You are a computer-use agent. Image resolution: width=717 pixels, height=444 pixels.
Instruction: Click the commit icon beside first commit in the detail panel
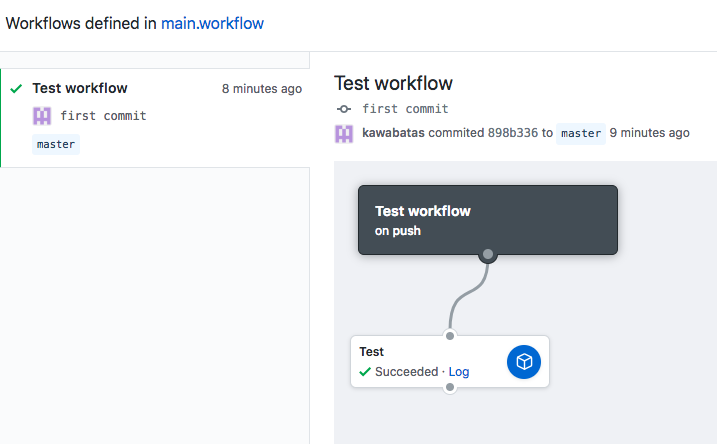(x=344, y=109)
